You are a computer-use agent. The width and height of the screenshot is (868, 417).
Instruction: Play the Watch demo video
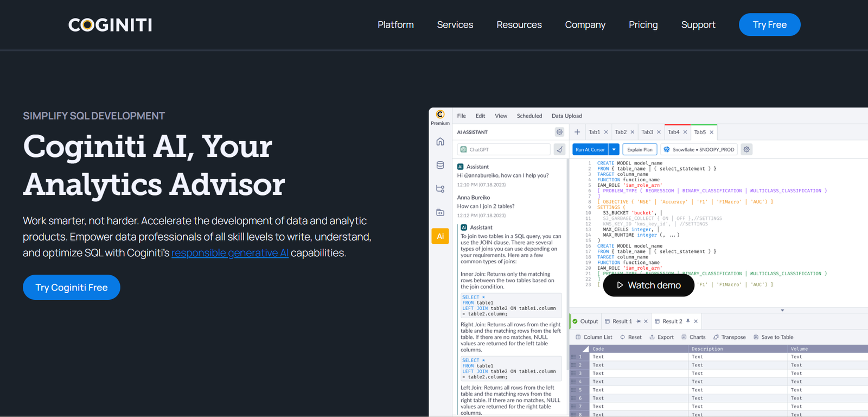649,285
